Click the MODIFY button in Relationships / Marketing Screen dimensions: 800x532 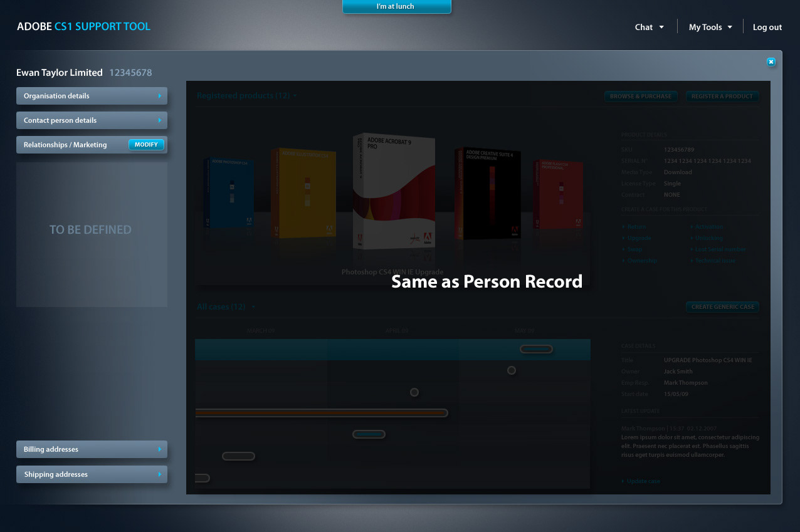coord(147,145)
